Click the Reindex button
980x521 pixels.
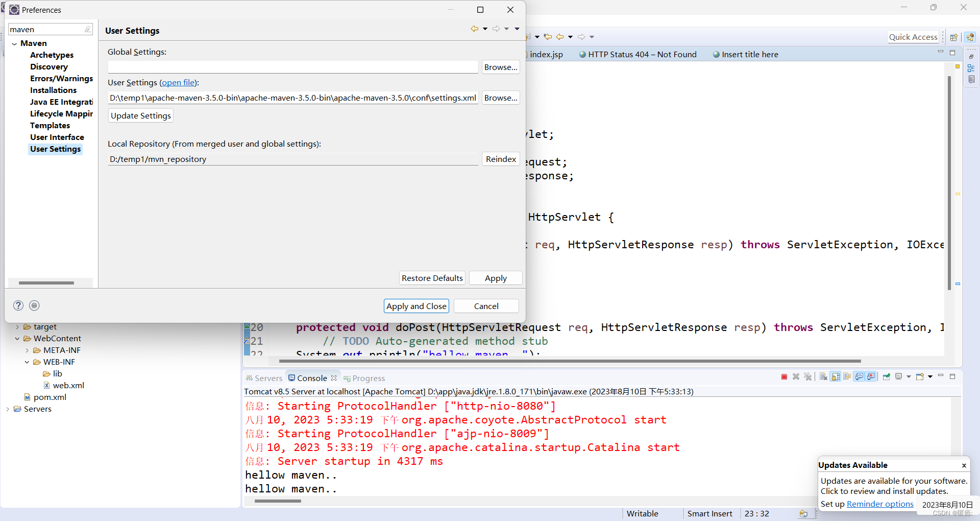pos(501,159)
